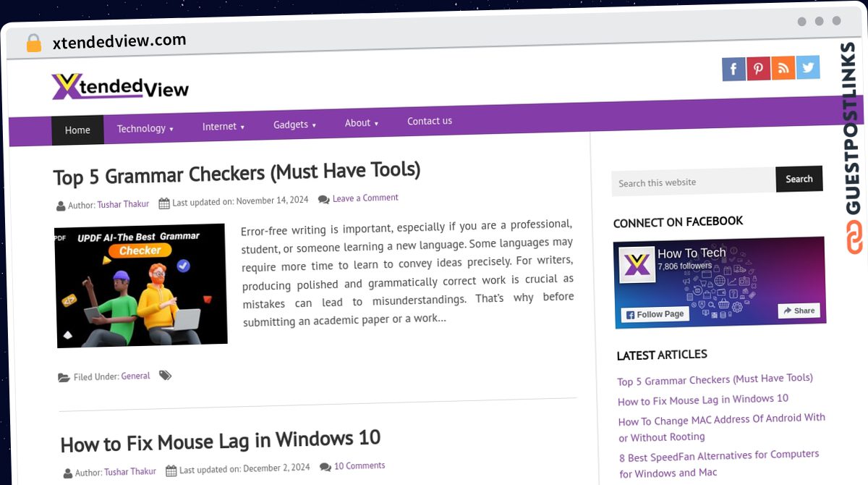Open the Facebook social icon
The width and height of the screenshot is (868, 485).
coord(733,69)
